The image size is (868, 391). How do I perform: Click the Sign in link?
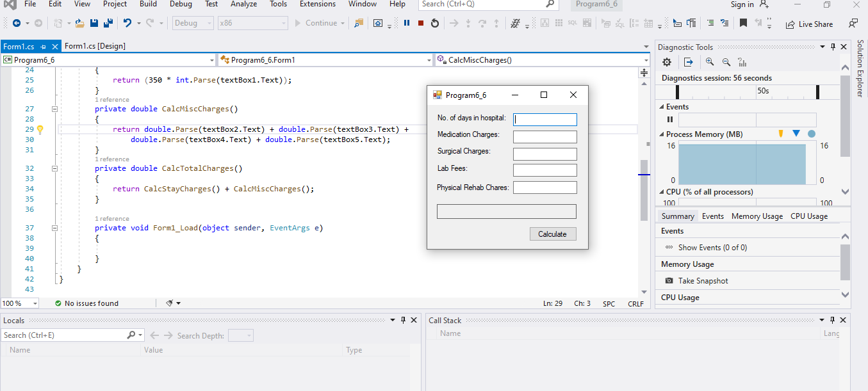pos(742,4)
